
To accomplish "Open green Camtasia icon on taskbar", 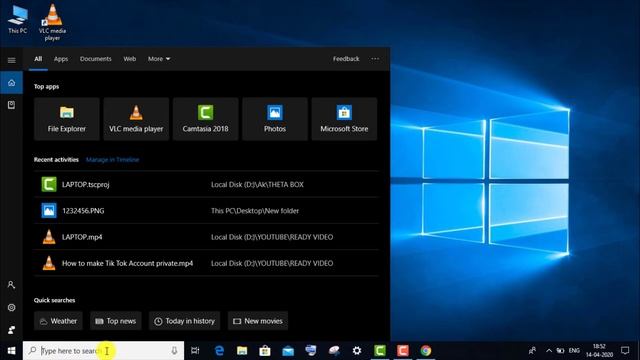I will (380, 351).
